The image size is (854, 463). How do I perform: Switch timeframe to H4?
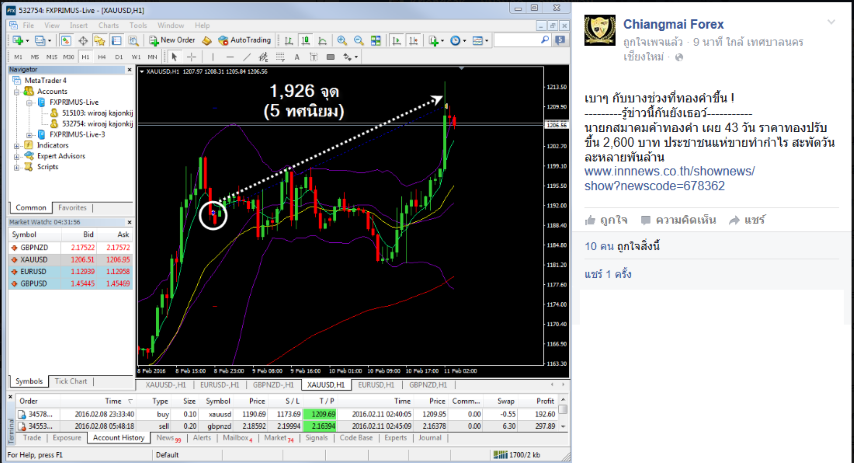tap(102, 57)
